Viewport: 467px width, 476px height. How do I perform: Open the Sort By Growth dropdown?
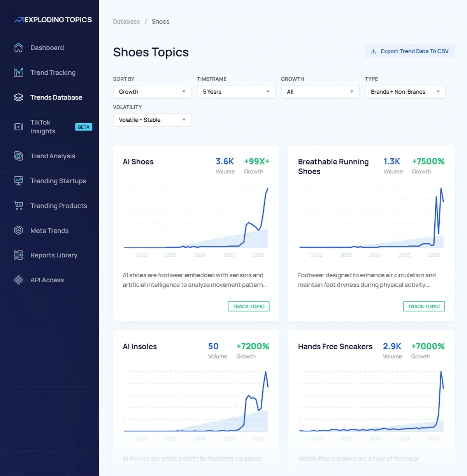click(x=152, y=92)
